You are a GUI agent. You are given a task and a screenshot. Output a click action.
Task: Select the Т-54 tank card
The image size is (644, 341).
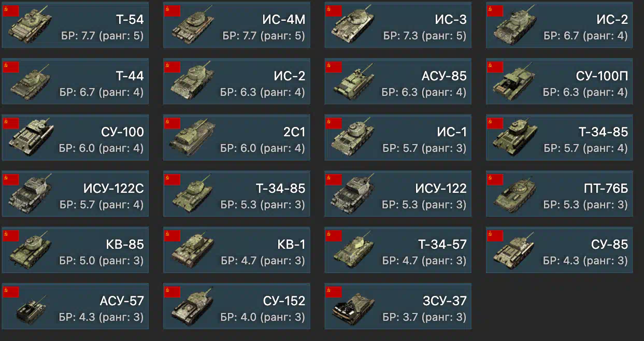75,25
